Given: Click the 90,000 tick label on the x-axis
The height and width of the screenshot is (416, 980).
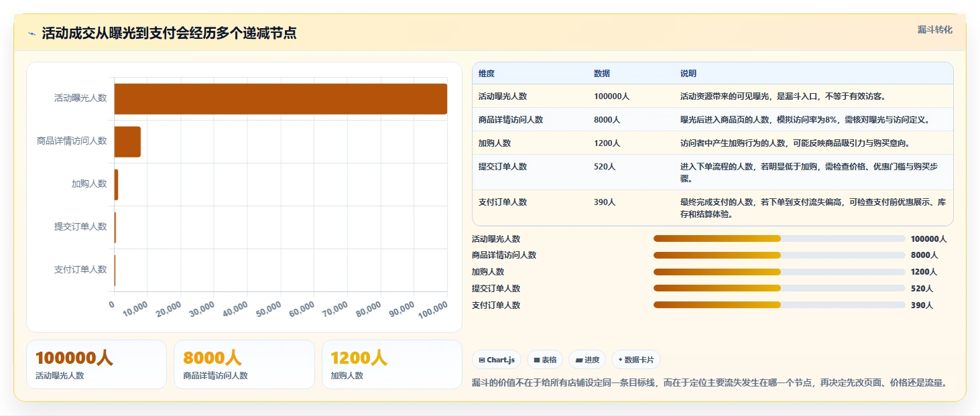Looking at the screenshot, I should coord(402,309).
